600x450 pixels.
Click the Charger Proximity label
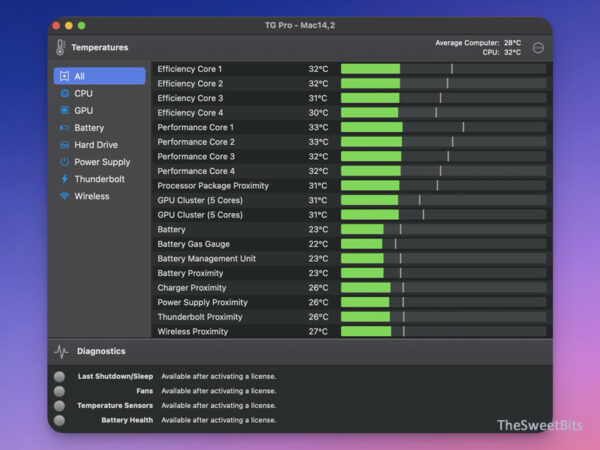click(192, 288)
